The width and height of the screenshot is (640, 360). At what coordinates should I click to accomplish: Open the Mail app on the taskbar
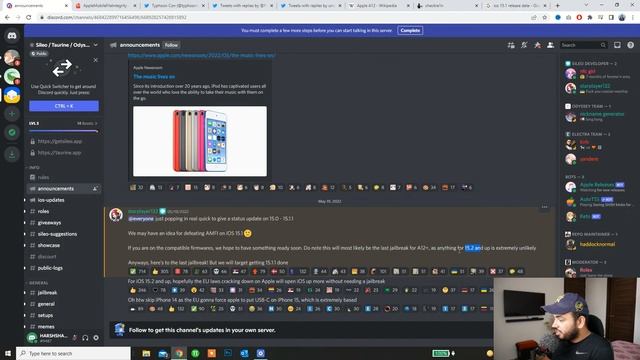pyautogui.click(x=163, y=353)
